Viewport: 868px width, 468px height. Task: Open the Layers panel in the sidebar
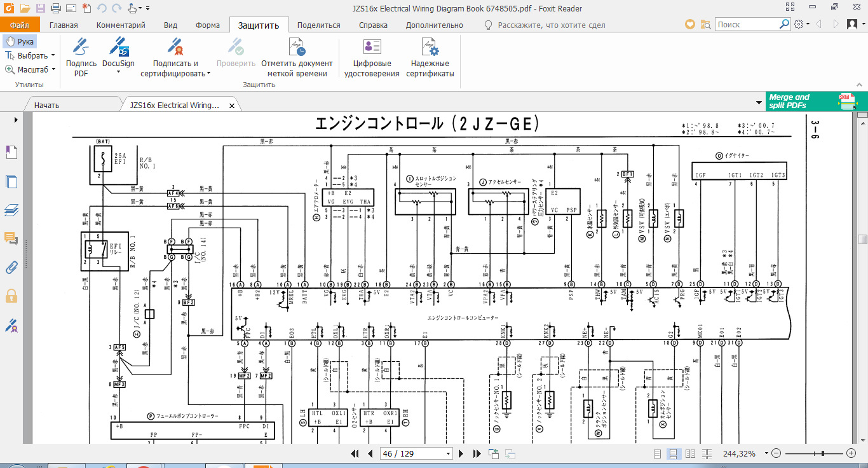click(x=11, y=210)
